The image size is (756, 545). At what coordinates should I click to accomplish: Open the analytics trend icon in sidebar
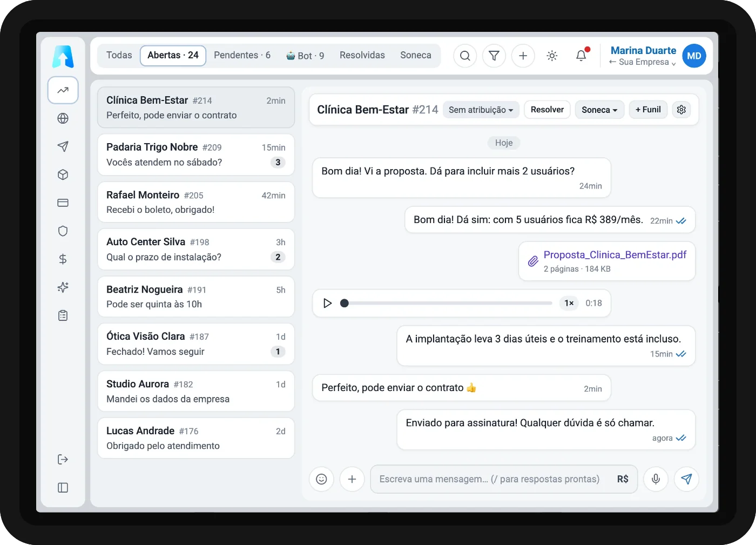point(63,90)
